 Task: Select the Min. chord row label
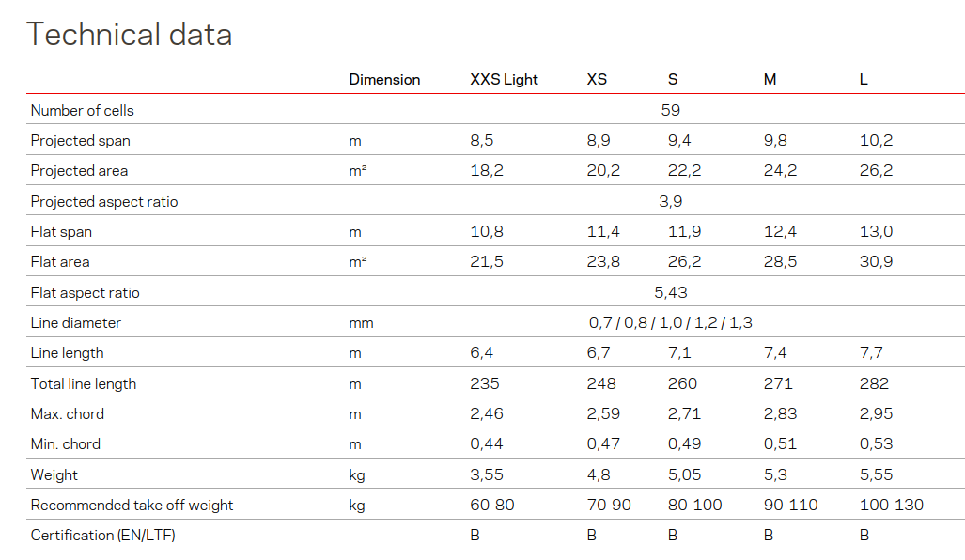click(x=66, y=444)
